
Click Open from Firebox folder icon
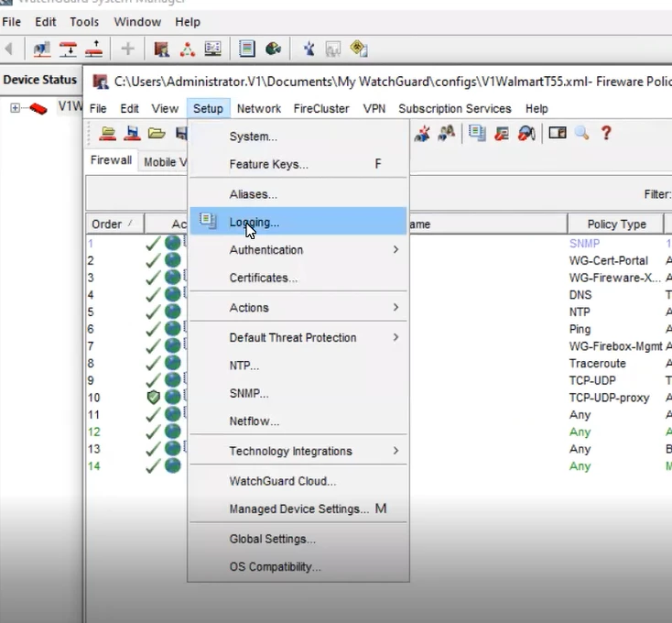point(107,134)
